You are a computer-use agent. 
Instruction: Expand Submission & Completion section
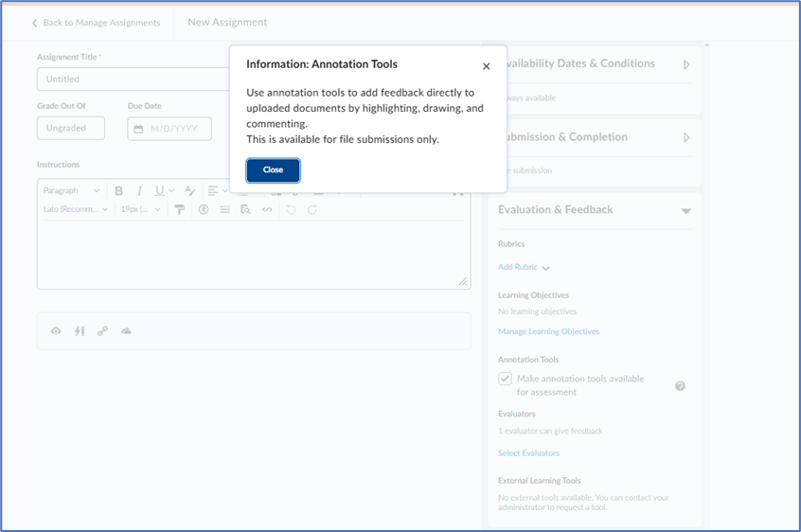tap(686, 138)
